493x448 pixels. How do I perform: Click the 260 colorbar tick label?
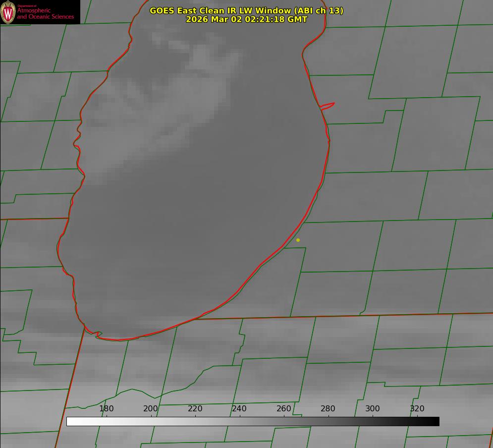[284, 408]
